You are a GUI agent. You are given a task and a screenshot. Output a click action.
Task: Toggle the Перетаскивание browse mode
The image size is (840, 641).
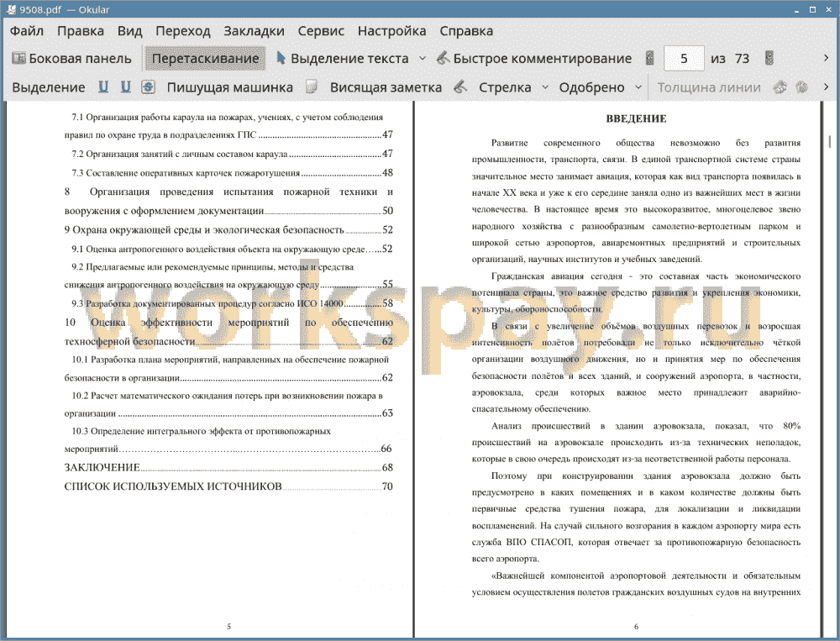tap(206, 59)
